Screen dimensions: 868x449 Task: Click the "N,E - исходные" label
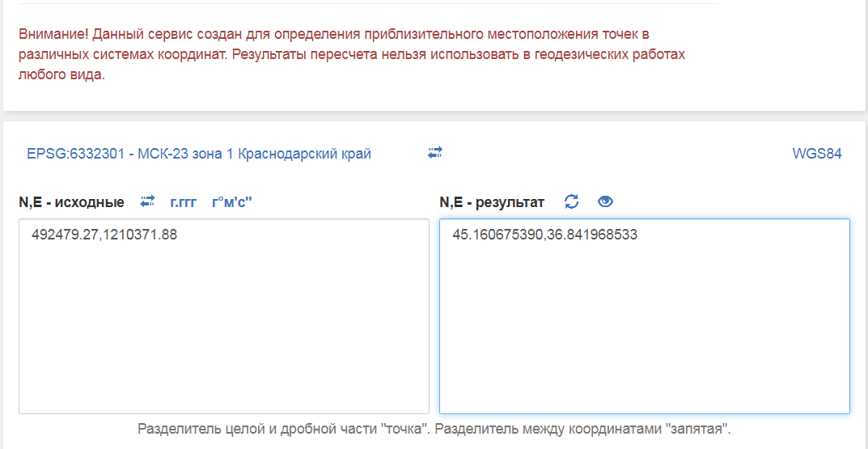tap(71, 201)
